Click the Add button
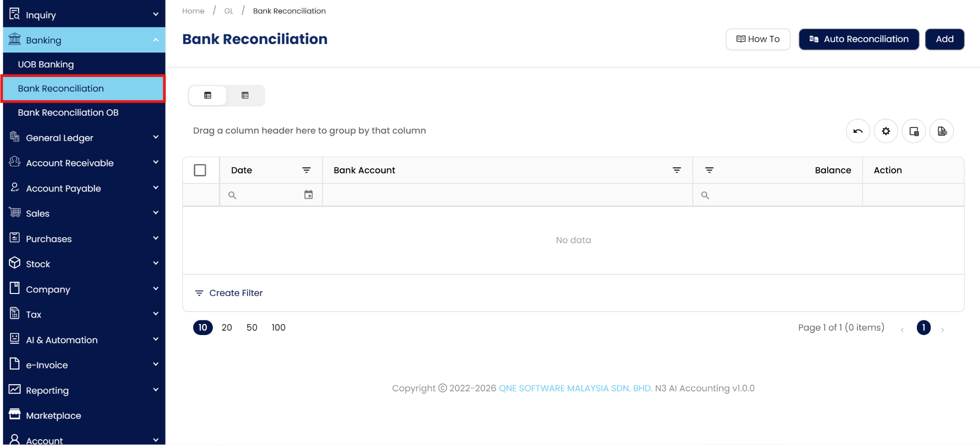980x445 pixels. point(944,39)
